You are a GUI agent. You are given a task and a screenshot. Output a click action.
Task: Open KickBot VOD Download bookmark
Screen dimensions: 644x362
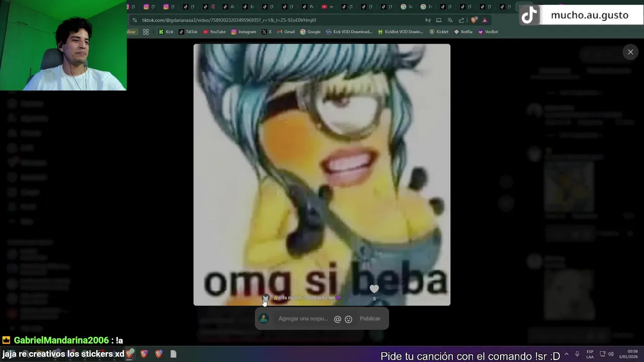point(400,32)
